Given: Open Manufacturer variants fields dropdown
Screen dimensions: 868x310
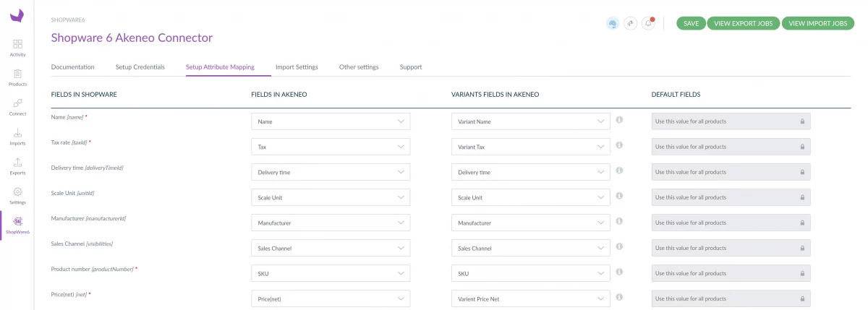Looking at the screenshot, I should (x=531, y=223).
